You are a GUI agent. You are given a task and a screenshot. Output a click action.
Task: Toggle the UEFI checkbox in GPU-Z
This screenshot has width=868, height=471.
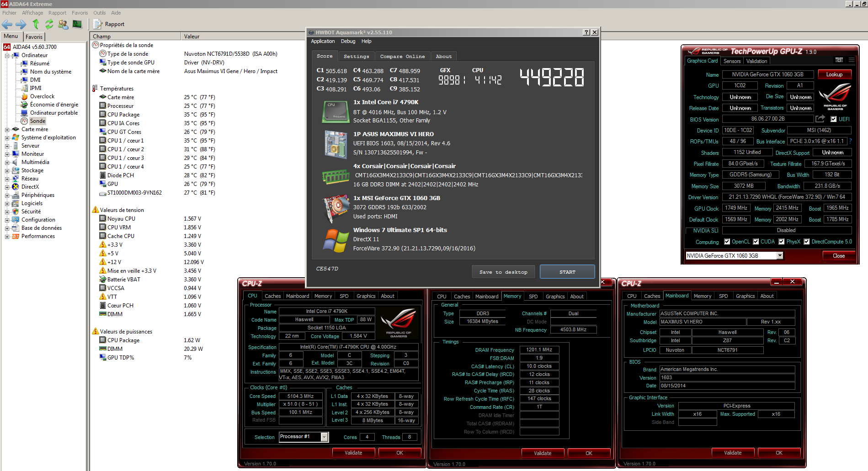point(834,119)
